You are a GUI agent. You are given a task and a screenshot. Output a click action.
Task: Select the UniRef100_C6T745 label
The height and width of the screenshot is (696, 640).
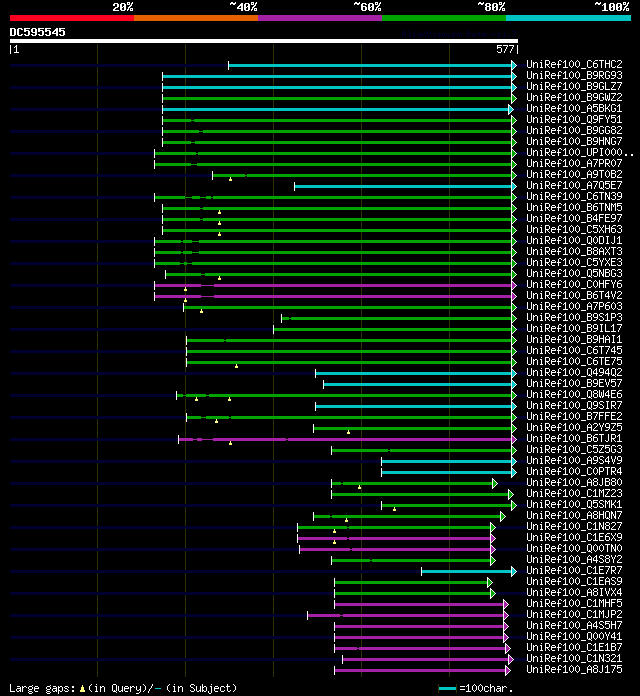click(574, 350)
